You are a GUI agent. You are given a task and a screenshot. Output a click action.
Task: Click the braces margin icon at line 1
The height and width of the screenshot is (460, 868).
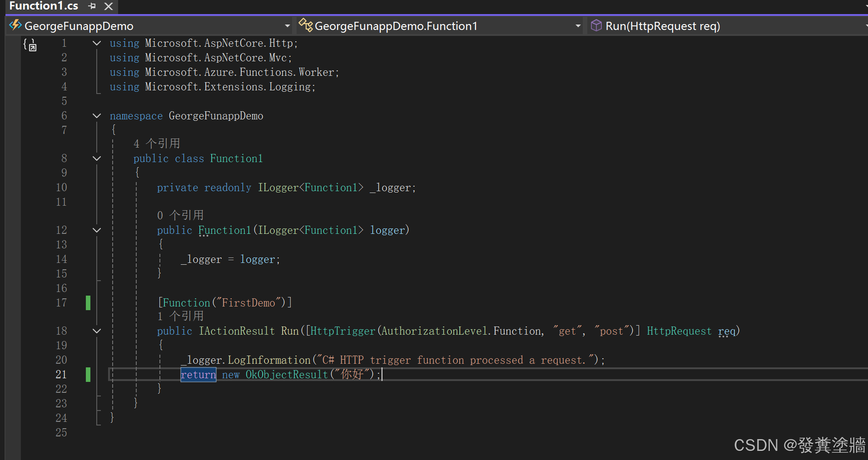tap(30, 45)
